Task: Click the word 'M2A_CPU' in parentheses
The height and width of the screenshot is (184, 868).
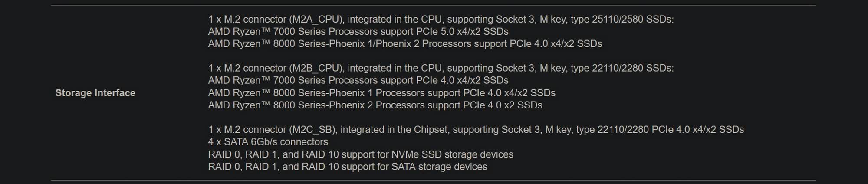Action: pos(316,20)
